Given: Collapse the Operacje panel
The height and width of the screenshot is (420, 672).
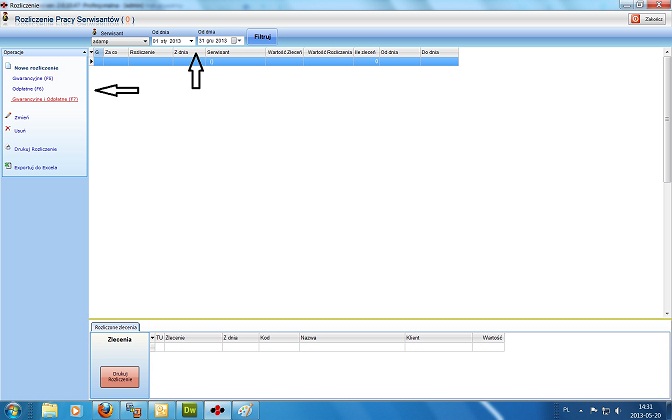Looking at the screenshot, I should click(x=84, y=52).
